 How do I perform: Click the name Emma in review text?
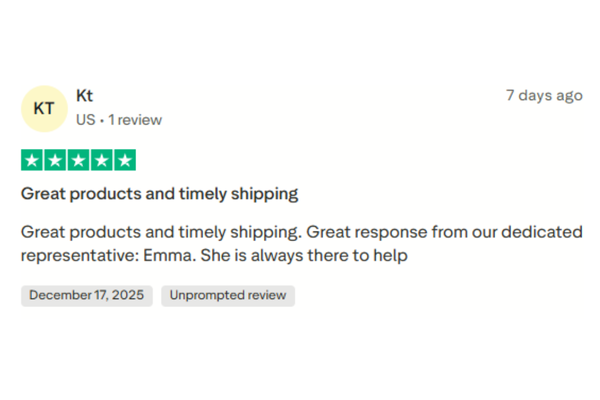166,255
